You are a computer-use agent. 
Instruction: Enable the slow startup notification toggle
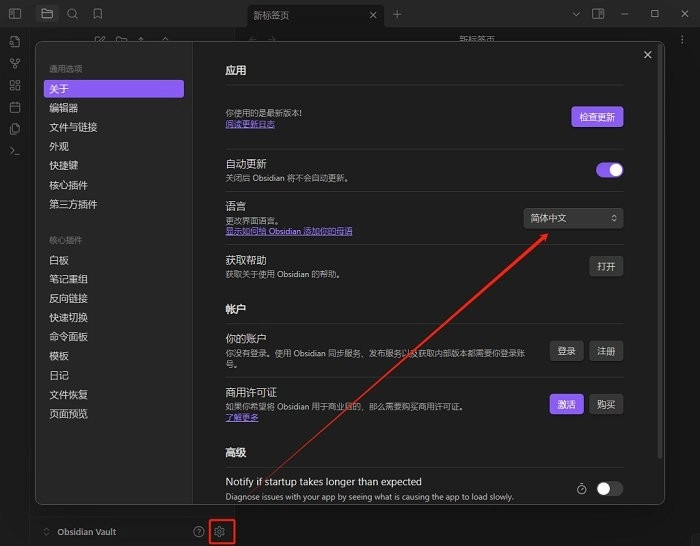click(x=609, y=489)
